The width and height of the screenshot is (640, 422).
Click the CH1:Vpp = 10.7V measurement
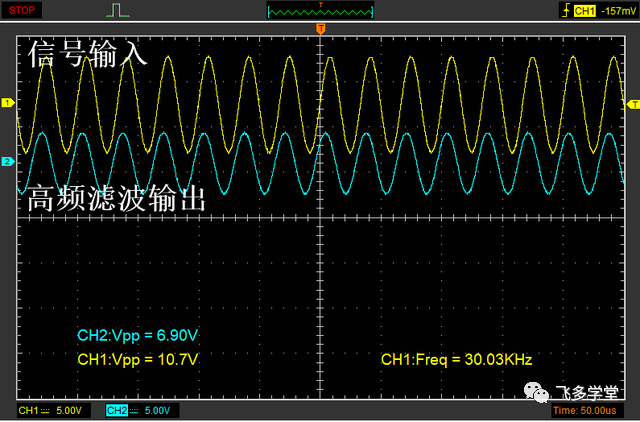(x=138, y=360)
